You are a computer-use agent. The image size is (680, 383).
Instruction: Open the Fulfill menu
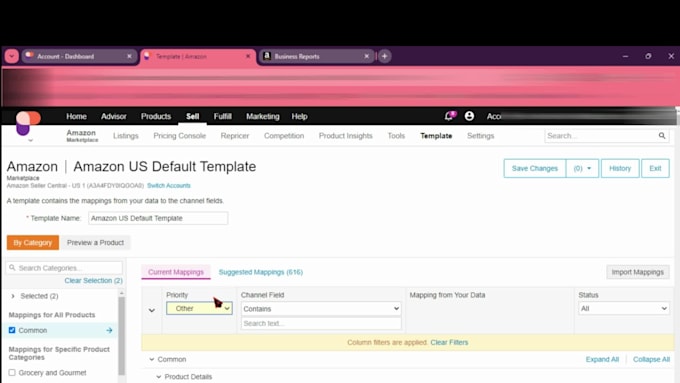pyautogui.click(x=222, y=116)
